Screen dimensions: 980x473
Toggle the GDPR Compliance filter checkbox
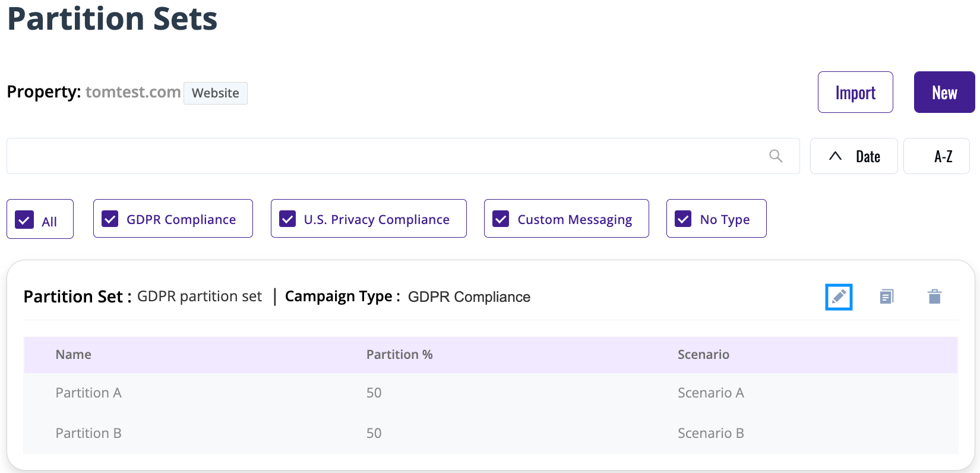[x=110, y=219]
